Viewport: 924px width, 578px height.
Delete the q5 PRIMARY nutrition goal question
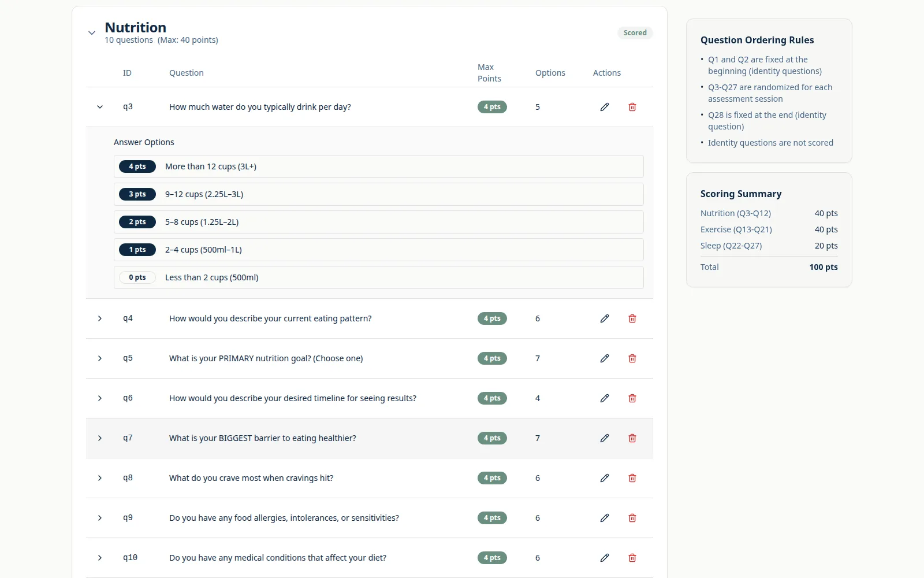(x=632, y=358)
